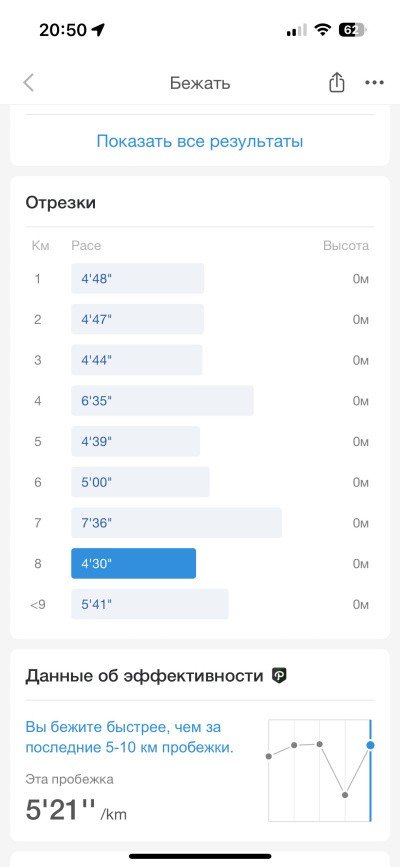The height and width of the screenshot is (867, 400).
Task: Tap the Высота column header
Action: point(346,246)
